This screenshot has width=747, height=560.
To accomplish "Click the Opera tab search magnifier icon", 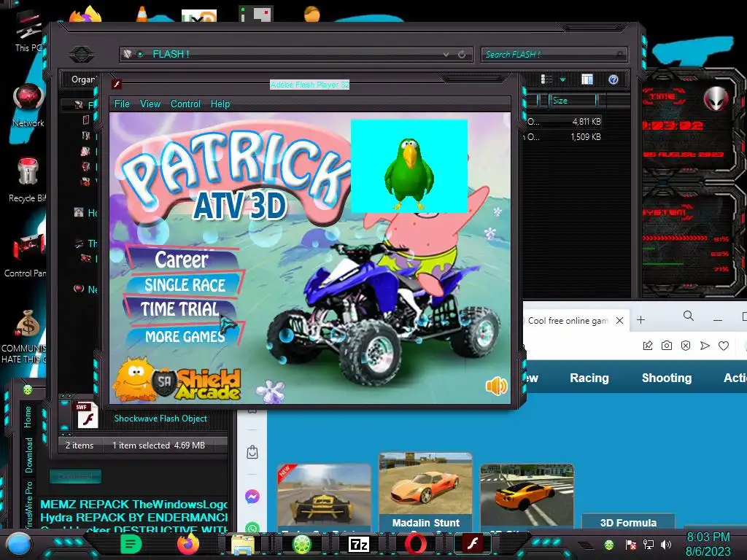I will [688, 316].
